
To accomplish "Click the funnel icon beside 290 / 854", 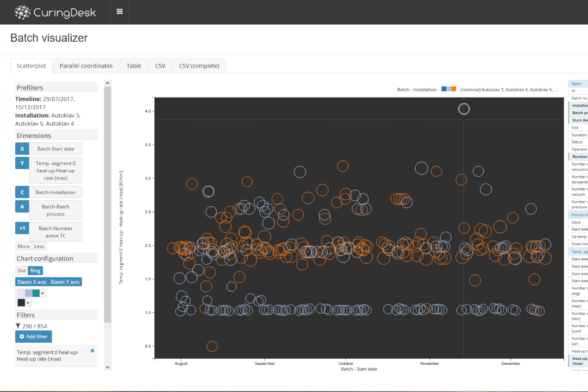I will (18, 326).
